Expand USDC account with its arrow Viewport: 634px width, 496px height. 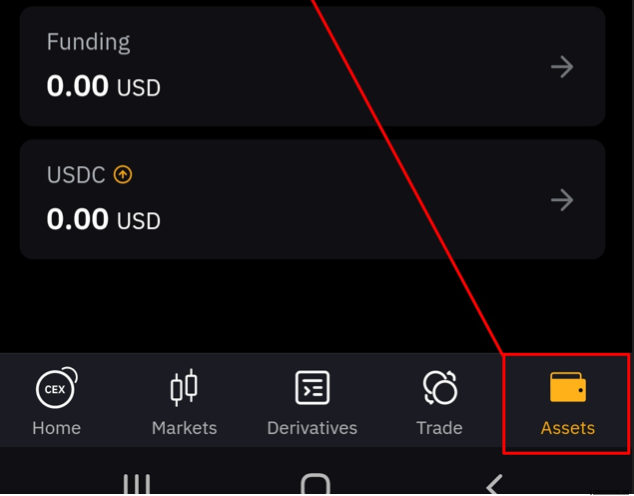[x=562, y=200]
